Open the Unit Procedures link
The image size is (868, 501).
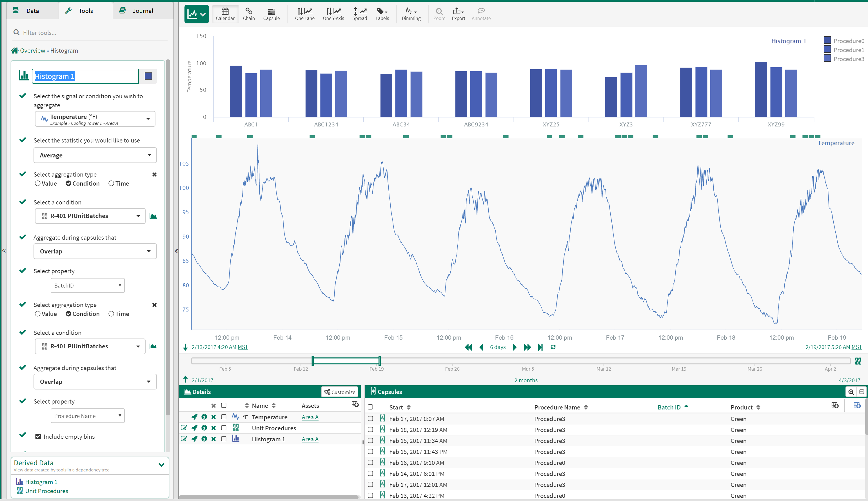(x=46, y=491)
